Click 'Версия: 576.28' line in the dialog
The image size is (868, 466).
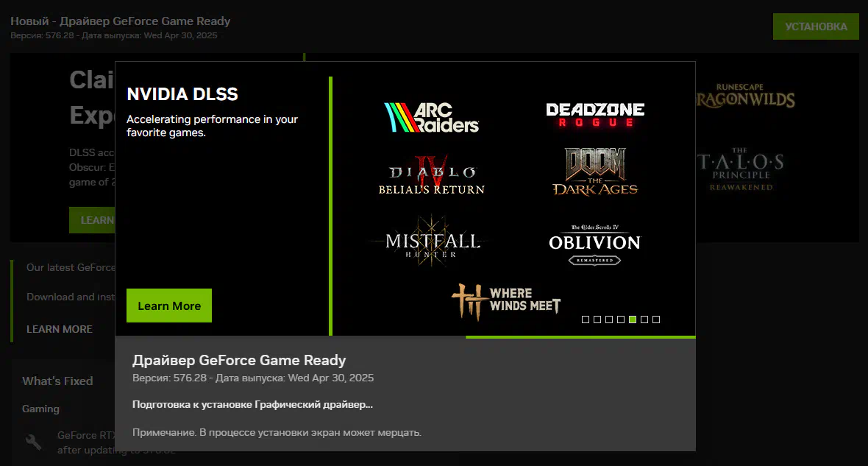[x=253, y=378]
